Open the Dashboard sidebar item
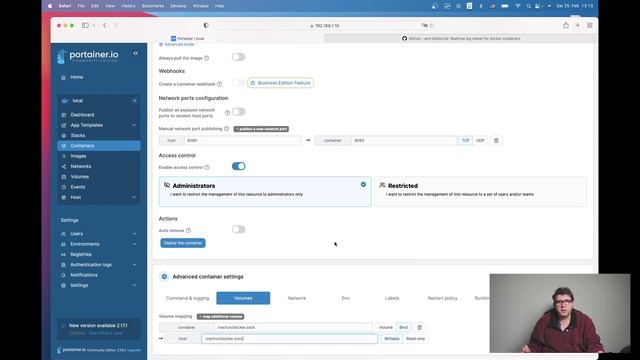This screenshot has width=640, height=360. pos(82,115)
